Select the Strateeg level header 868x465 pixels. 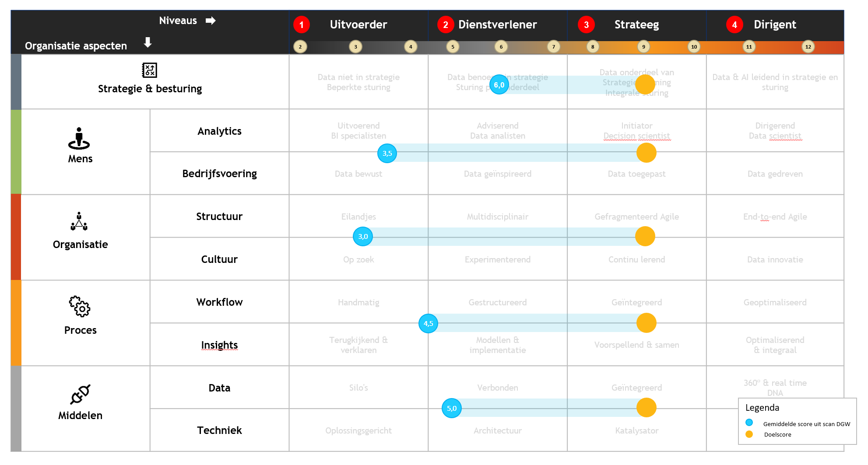tap(636, 24)
